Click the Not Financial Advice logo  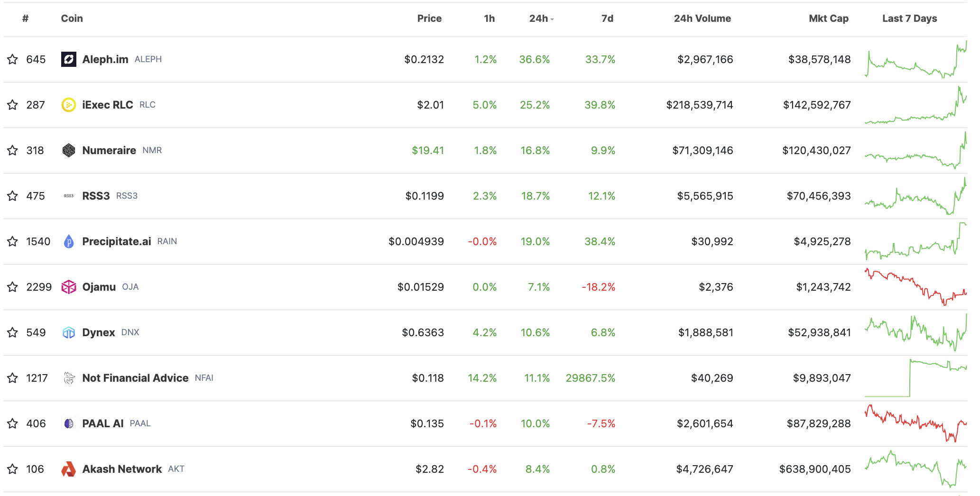[69, 378]
